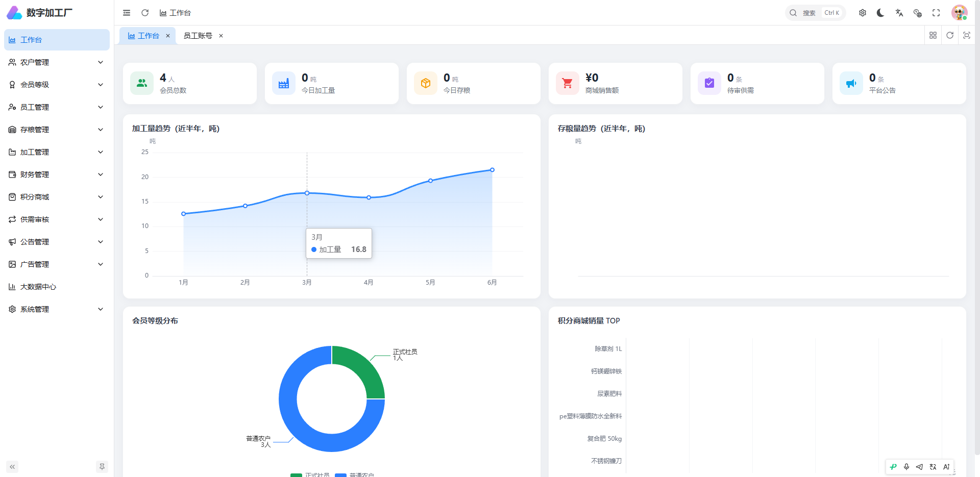Switch to dark mode with the moon icon
The image size is (980, 477).
[881, 13]
